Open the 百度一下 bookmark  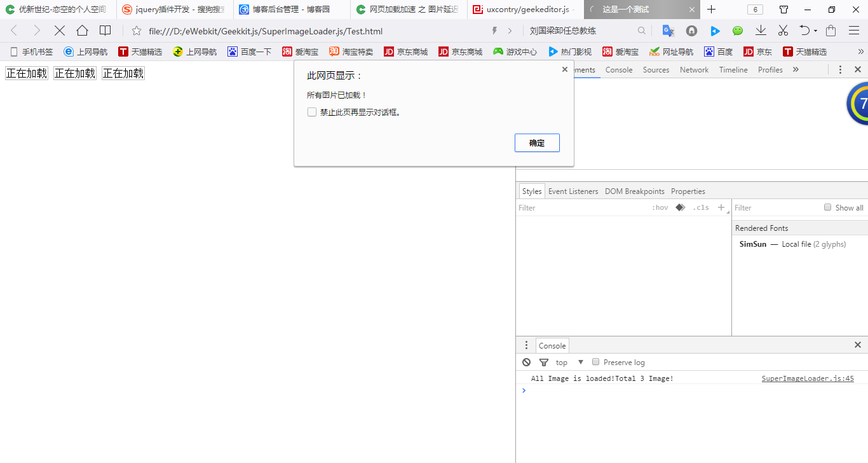pos(250,52)
